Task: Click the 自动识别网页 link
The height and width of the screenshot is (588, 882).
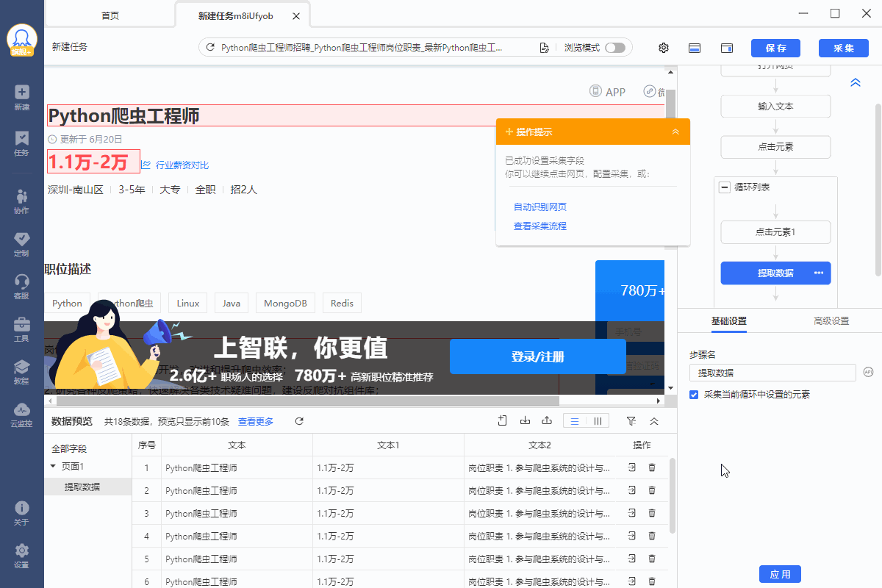Action: (x=540, y=207)
